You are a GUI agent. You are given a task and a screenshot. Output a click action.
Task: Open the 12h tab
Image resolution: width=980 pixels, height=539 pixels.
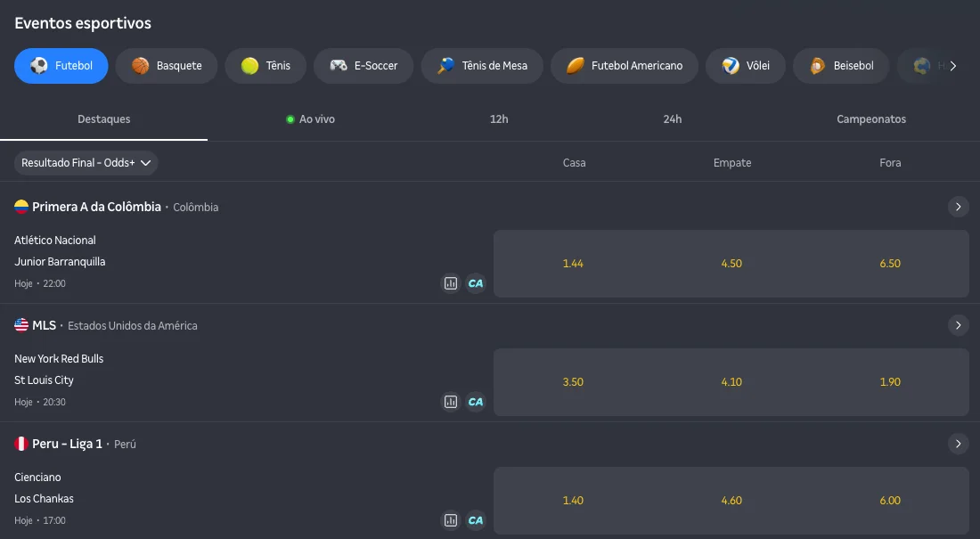click(x=499, y=118)
